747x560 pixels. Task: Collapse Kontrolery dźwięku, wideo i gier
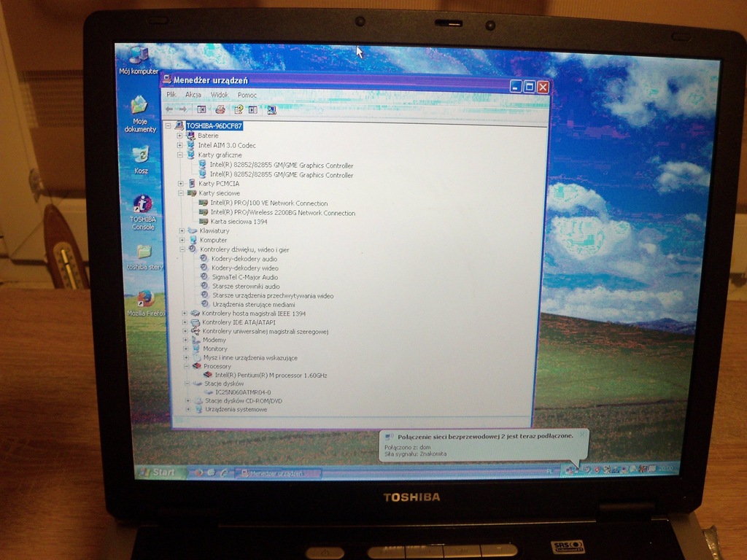coord(182,249)
